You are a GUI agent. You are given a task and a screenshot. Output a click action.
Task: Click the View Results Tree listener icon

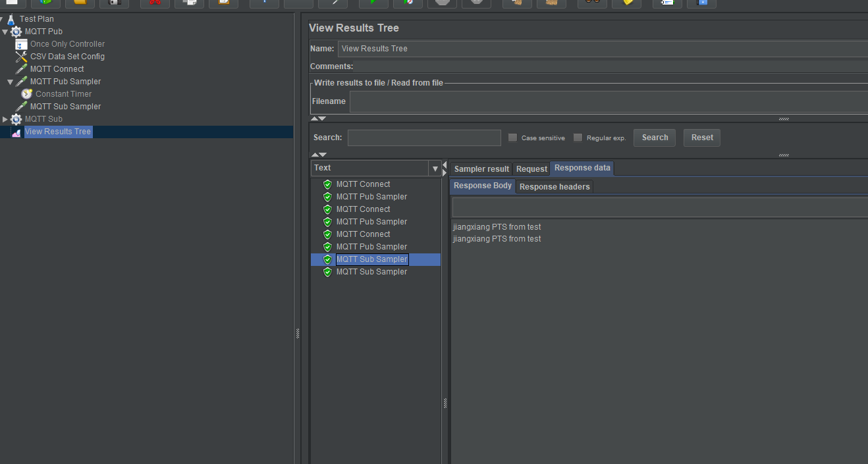click(x=16, y=132)
